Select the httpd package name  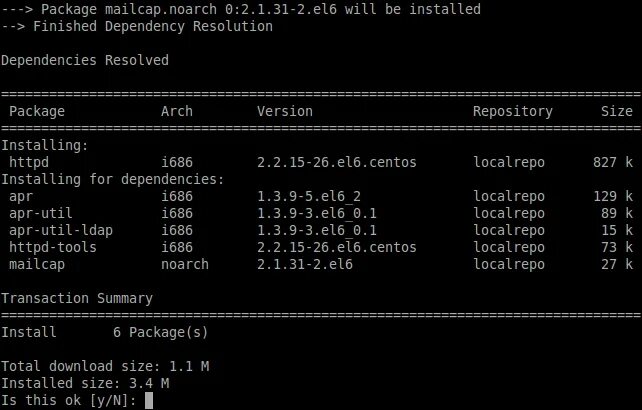tap(29, 162)
